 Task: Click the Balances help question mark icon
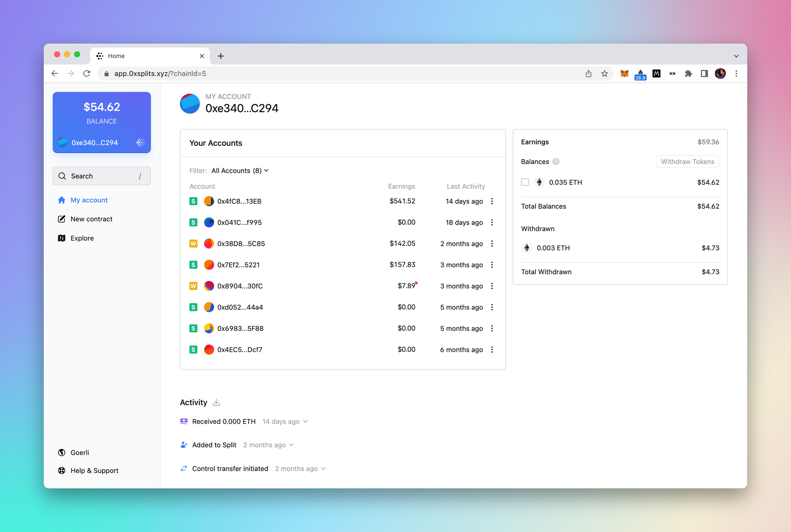(x=556, y=162)
